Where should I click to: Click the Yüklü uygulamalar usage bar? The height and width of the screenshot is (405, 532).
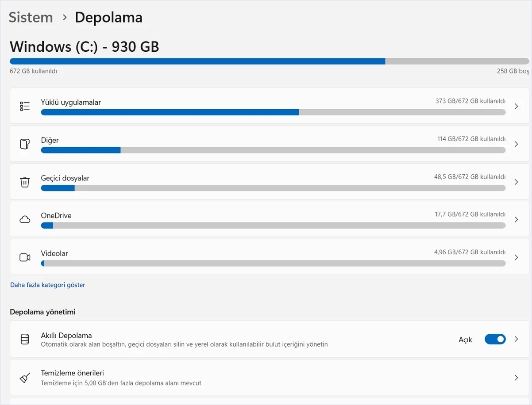pos(273,112)
